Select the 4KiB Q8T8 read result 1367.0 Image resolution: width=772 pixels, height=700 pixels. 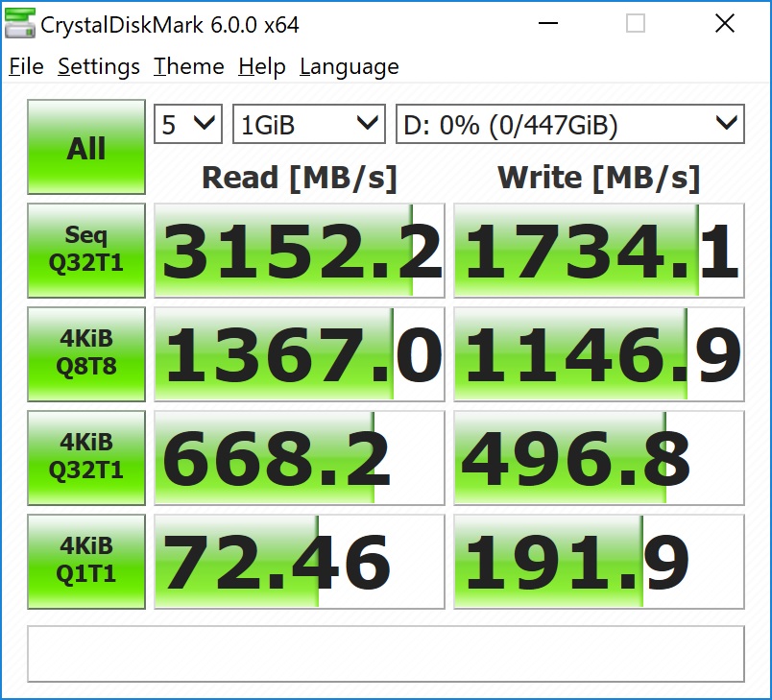tap(300, 354)
